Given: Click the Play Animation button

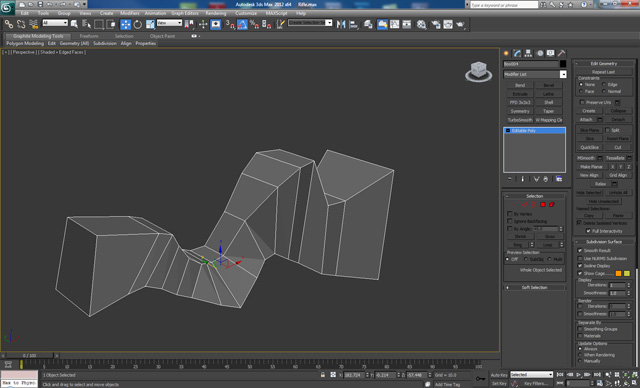Looking at the screenshot, I should 578,375.
